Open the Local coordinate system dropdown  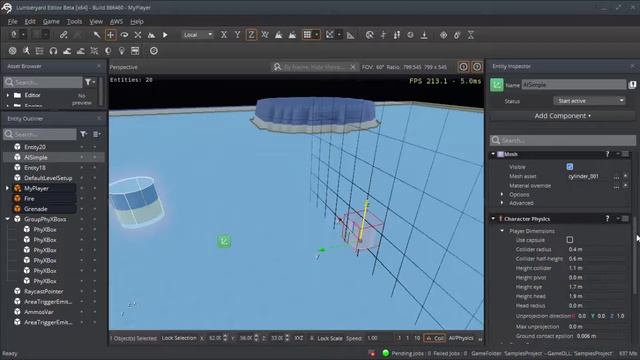[198, 35]
